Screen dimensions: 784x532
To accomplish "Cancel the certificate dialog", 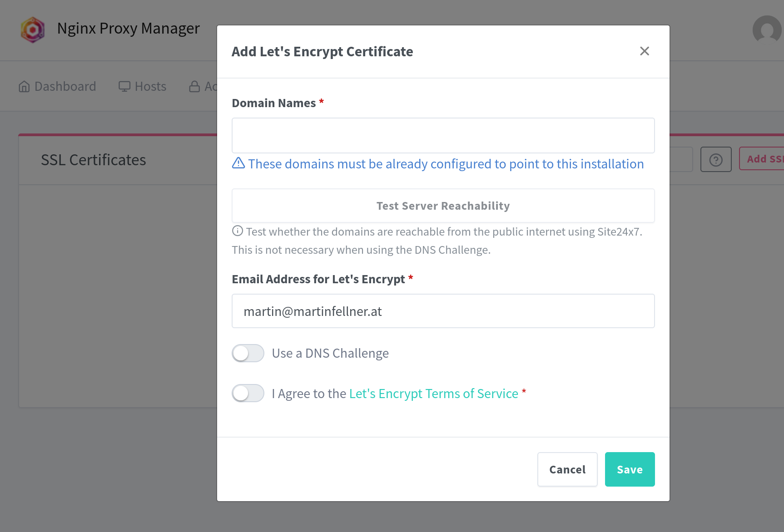I will pos(567,469).
